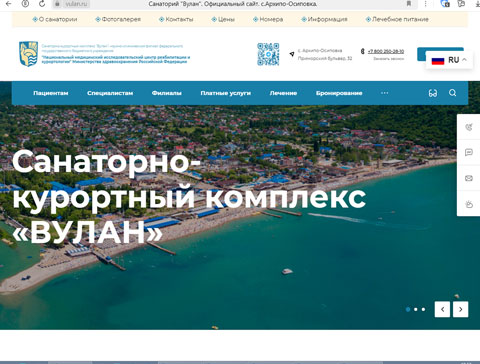Open the Лечение menu
This screenshot has width=480, height=364.
click(283, 93)
